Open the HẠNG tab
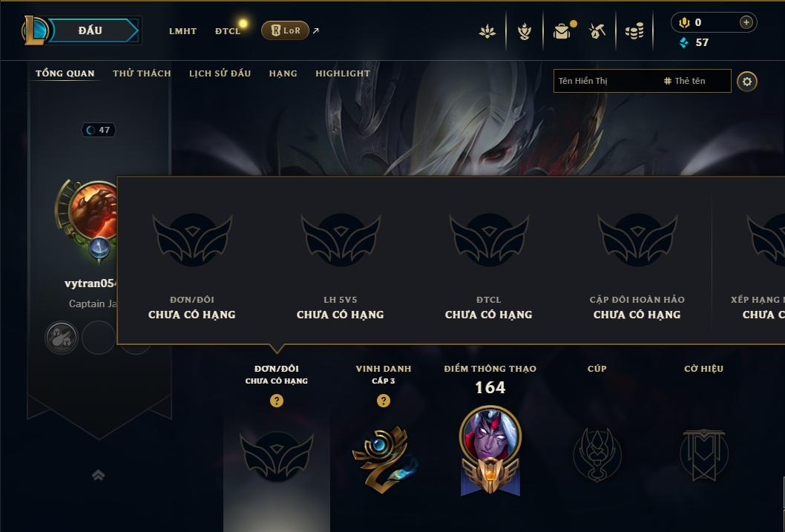The image size is (785, 532). coord(283,73)
